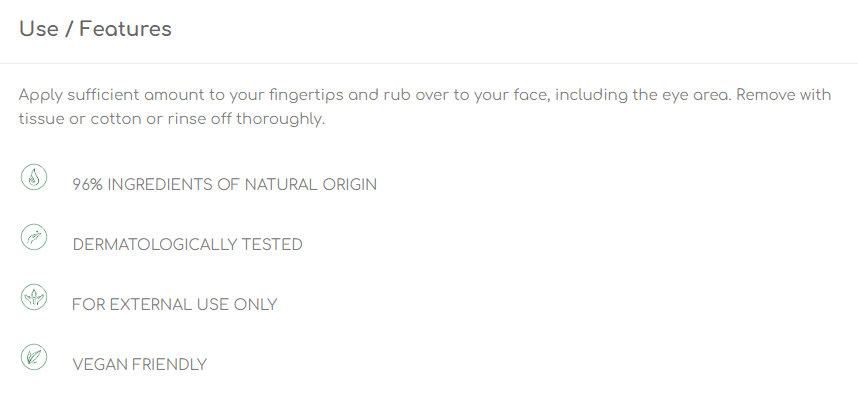This screenshot has width=858, height=402.
Task: Click the DERMATOLOGICALLY TESTED label
Action: click(187, 244)
